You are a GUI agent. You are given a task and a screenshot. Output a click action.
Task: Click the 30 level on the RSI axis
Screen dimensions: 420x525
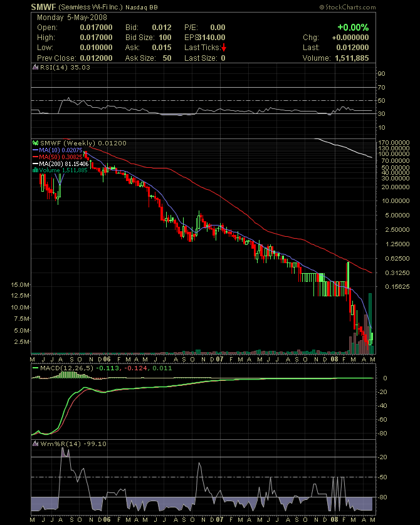382,114
